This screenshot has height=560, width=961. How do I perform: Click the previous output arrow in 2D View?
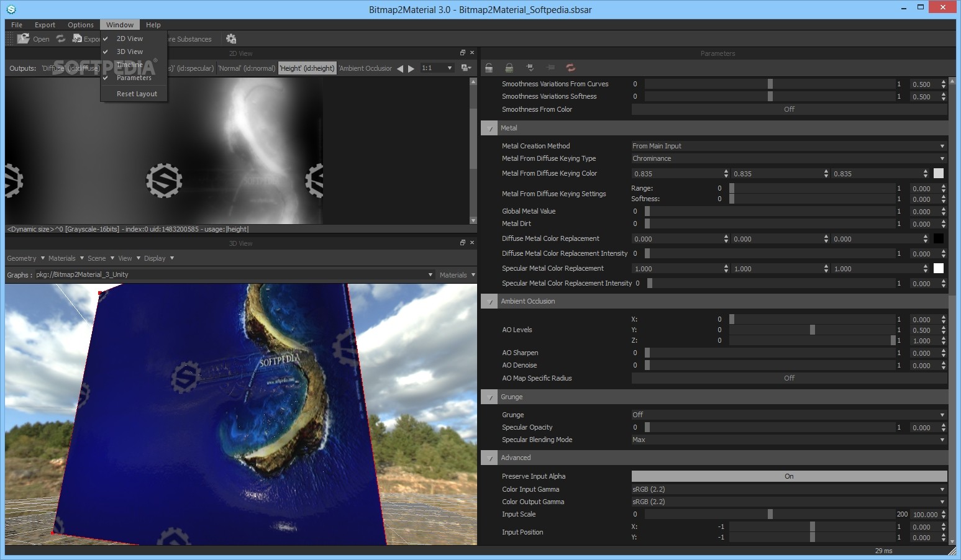click(x=400, y=68)
